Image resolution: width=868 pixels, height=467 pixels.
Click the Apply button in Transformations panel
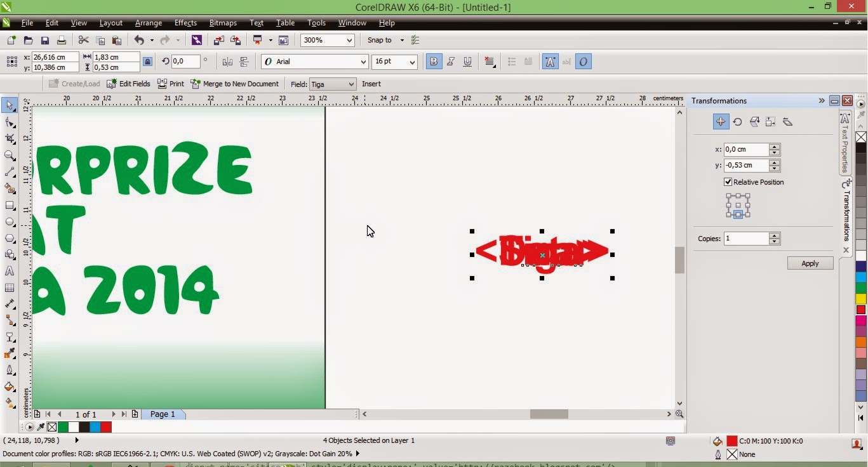tap(810, 263)
